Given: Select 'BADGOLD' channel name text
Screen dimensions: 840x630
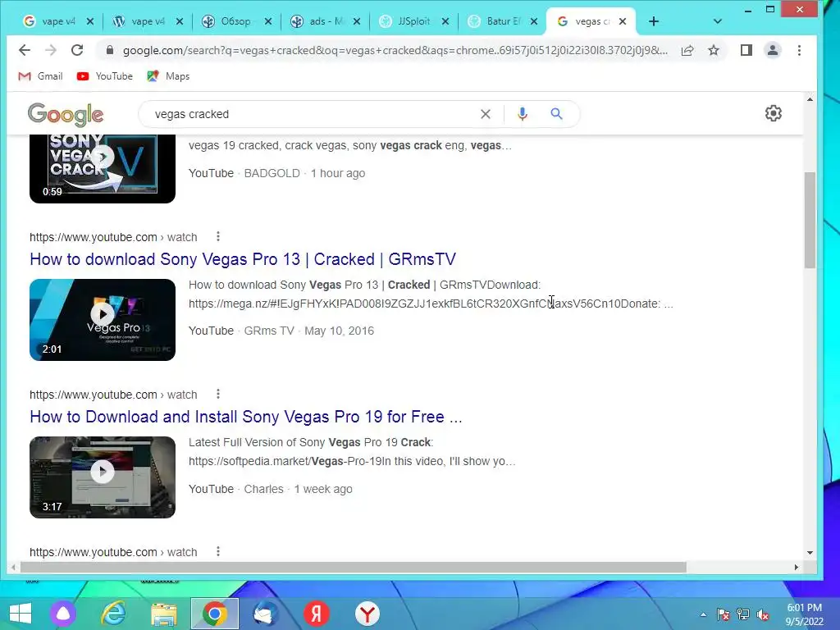Looking at the screenshot, I should (x=272, y=174).
